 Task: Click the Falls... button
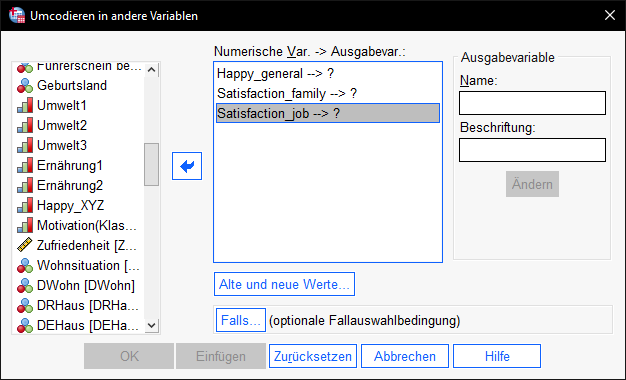pos(241,320)
